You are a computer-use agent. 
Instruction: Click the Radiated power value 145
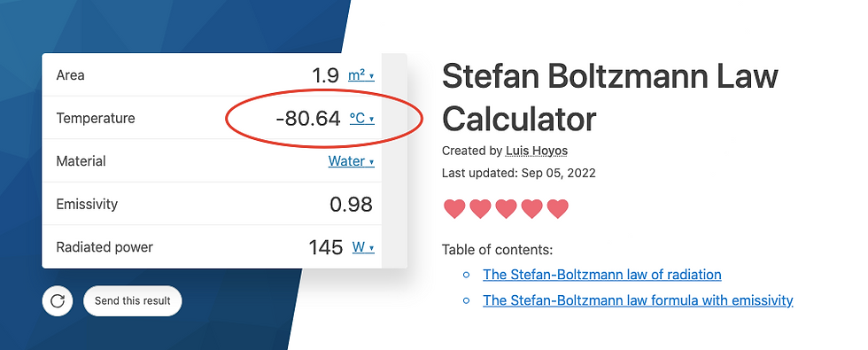(326, 247)
